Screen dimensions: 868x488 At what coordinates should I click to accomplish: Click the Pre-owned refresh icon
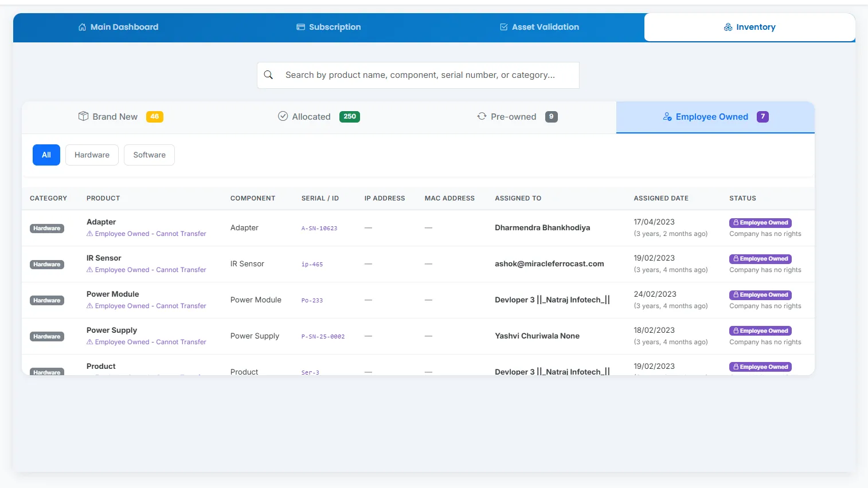[x=482, y=116]
